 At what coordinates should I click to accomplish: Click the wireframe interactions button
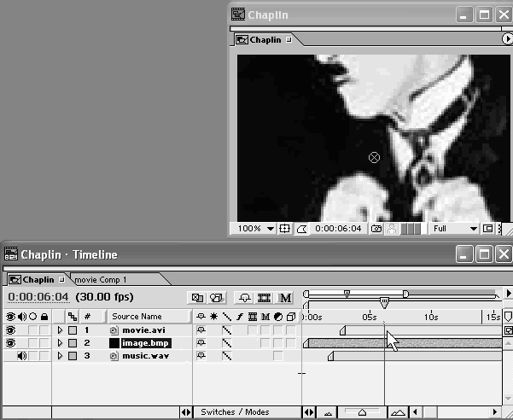click(197, 298)
